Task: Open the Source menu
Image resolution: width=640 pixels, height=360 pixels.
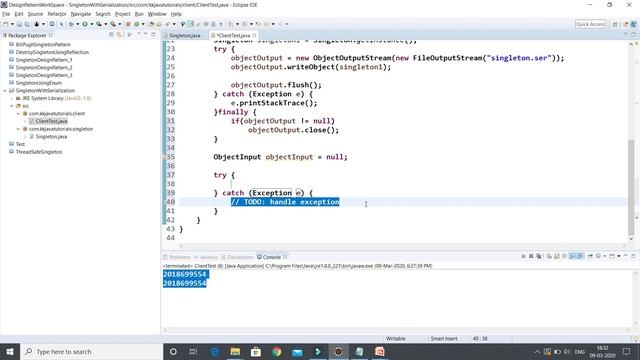Action: click(35, 14)
